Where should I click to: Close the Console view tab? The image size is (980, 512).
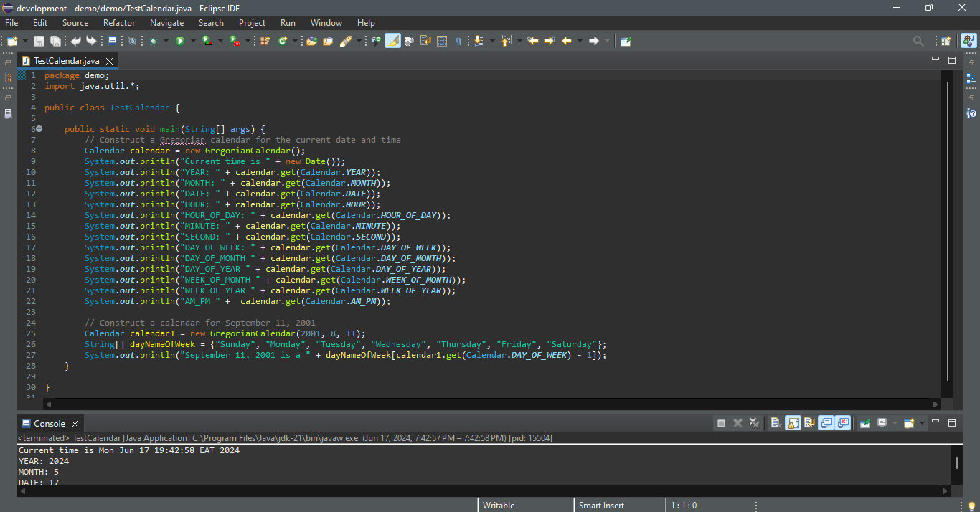(x=75, y=424)
